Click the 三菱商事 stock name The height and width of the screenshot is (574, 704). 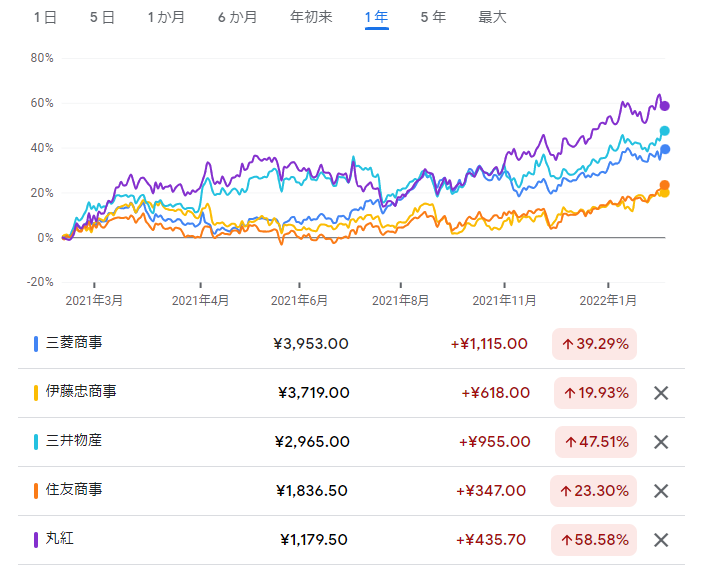point(74,343)
